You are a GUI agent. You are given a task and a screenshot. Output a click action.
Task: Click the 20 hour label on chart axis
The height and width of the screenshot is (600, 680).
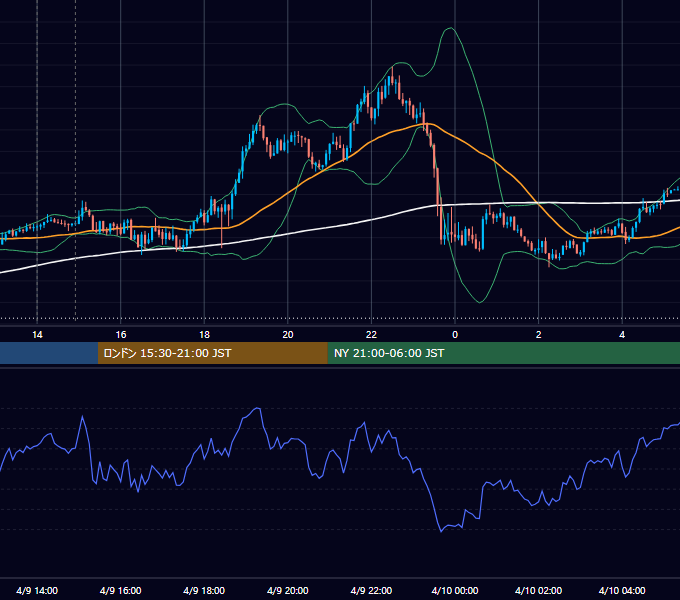pos(288,335)
